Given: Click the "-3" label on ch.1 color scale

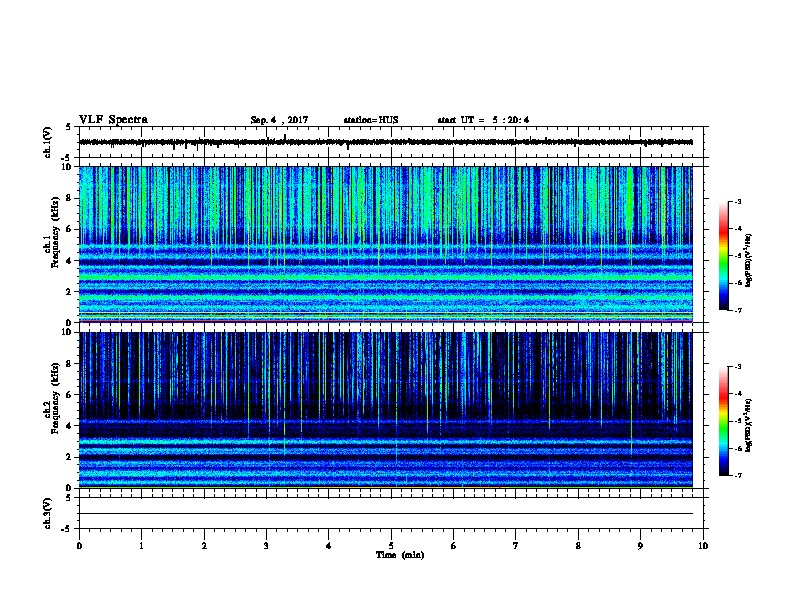Looking at the screenshot, I should (x=737, y=201).
